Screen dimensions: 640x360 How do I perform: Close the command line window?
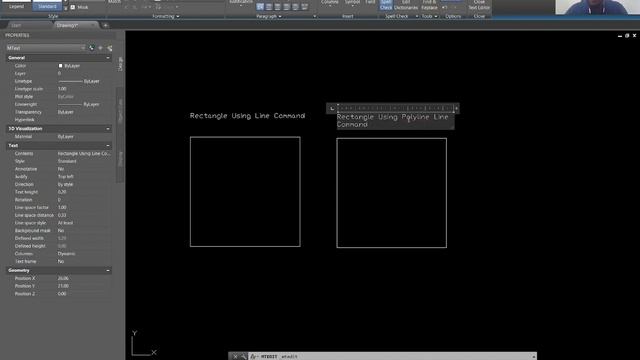(x=235, y=356)
